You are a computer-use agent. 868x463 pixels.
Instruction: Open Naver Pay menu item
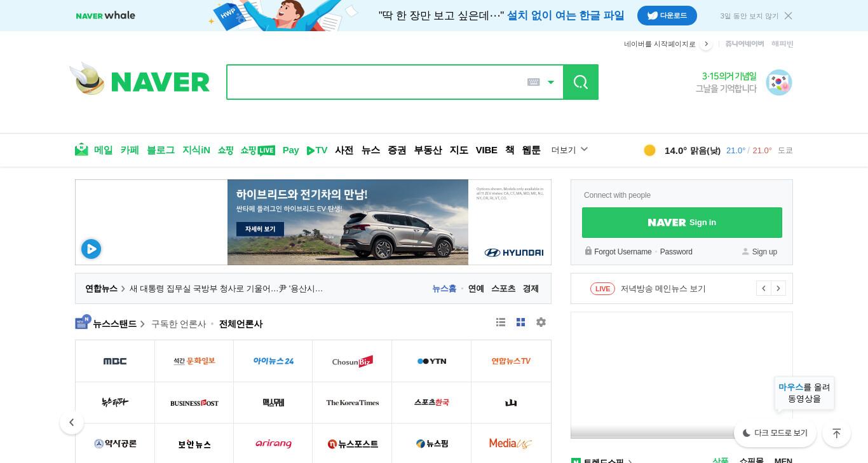click(x=290, y=150)
